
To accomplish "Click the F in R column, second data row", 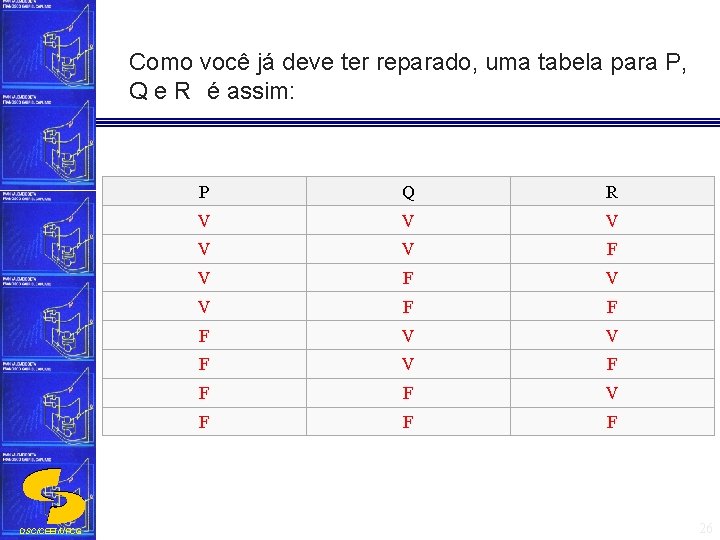I will pyautogui.click(x=612, y=249).
